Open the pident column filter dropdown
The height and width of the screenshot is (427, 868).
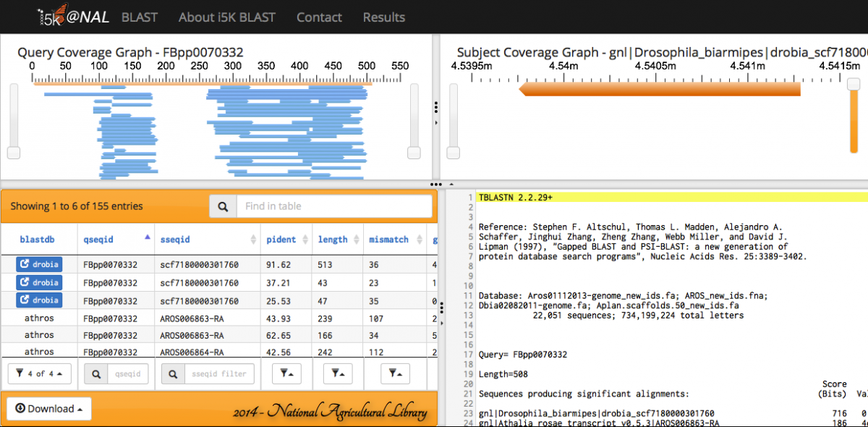(x=286, y=373)
